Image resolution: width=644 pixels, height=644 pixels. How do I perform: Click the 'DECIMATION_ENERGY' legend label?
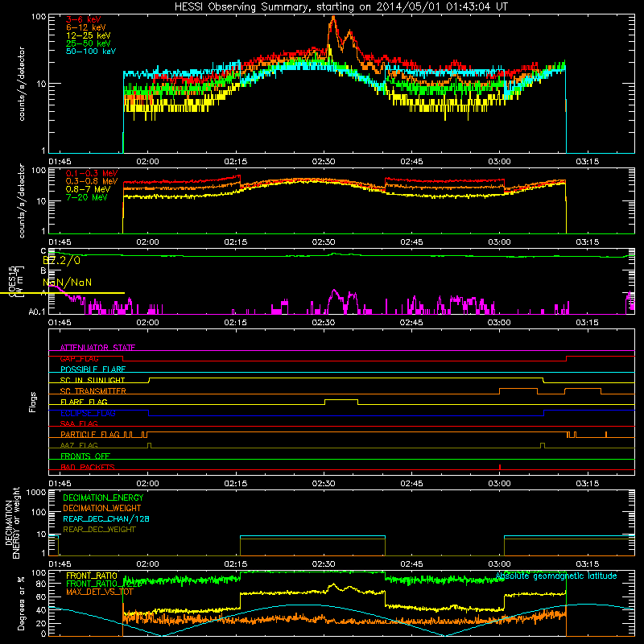(103, 497)
